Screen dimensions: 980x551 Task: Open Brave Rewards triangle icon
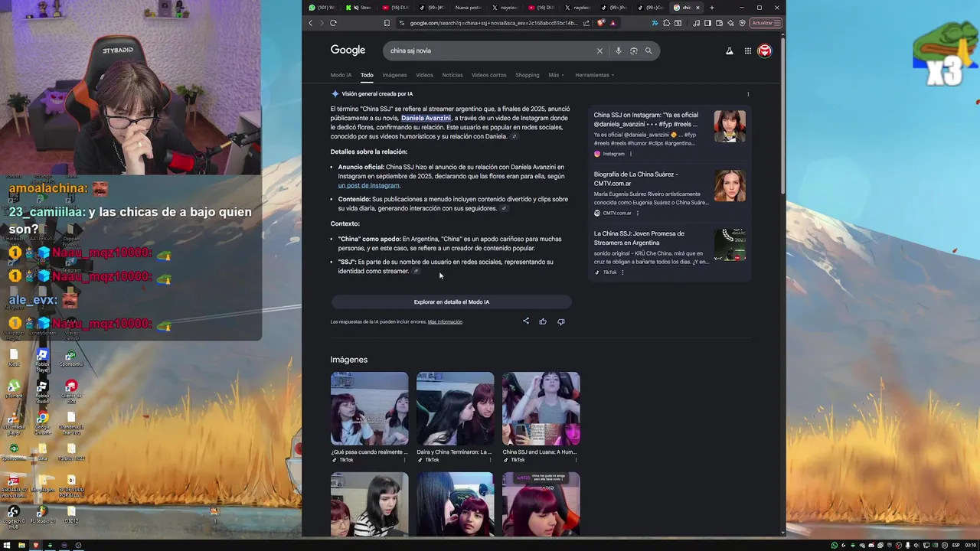[612, 23]
